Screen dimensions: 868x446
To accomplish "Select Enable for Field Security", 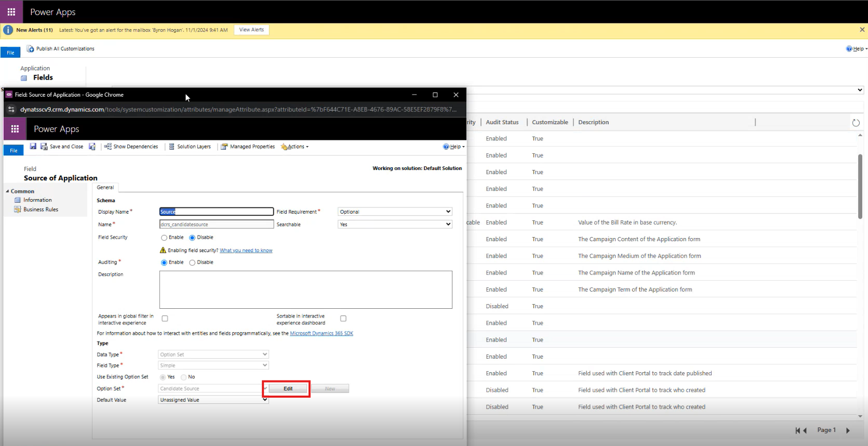I will 164,238.
